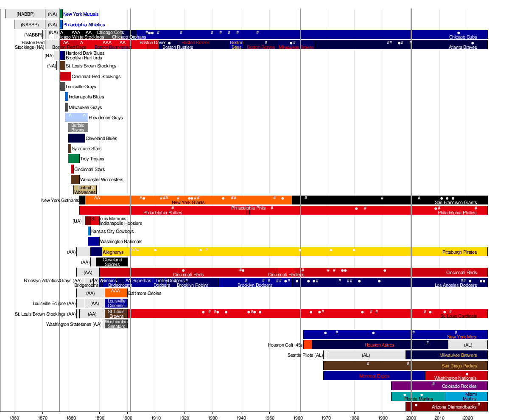Click the Providence Grays light blue bar
This screenshot has width=509, height=420.
tap(76, 118)
